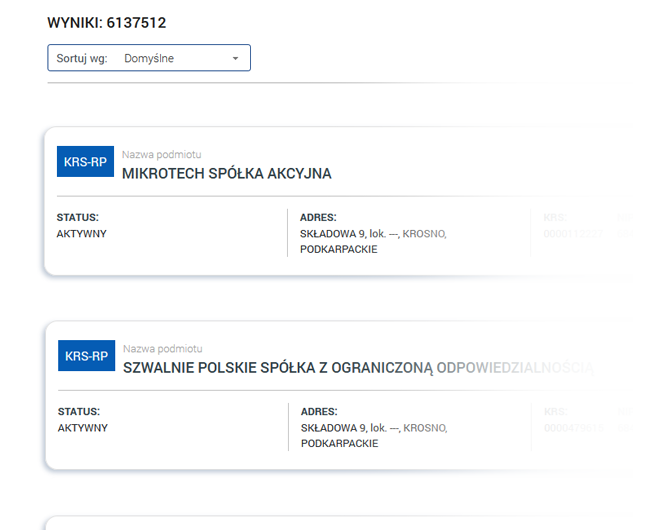Click the KRS-RP badge for MIKROTECH
This screenshot has height=530, width=664.
tap(86, 161)
